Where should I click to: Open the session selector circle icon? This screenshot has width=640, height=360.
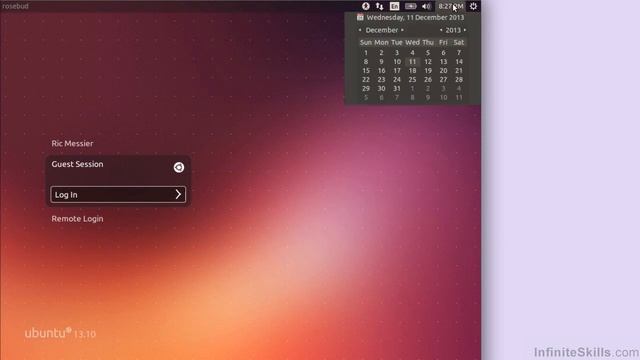tap(179, 167)
